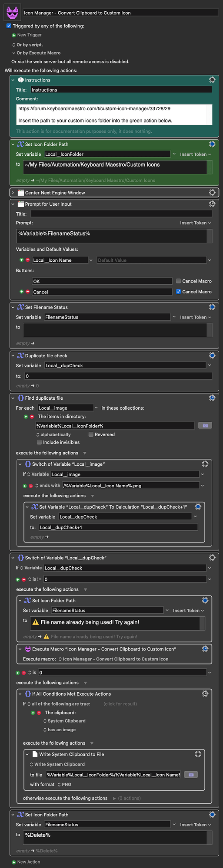Open the Write System Clipboard popup
The image size is (223, 868).
pyautogui.click(x=57, y=764)
